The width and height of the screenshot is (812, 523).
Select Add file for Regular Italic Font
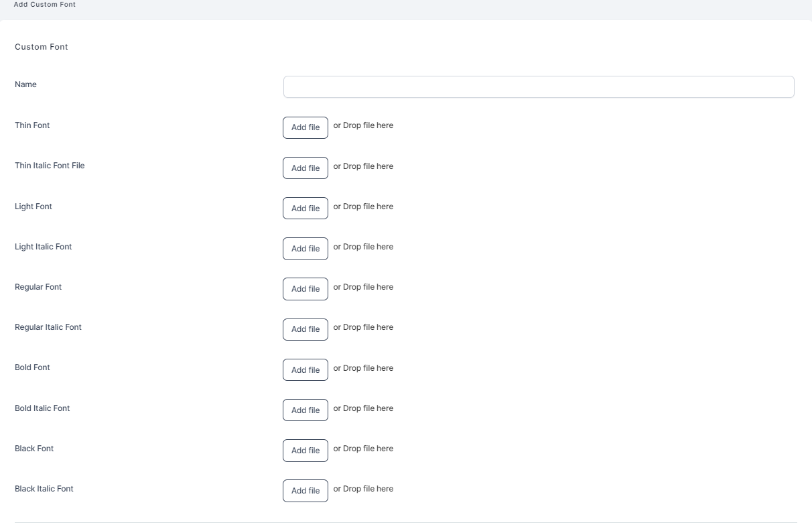coord(305,329)
